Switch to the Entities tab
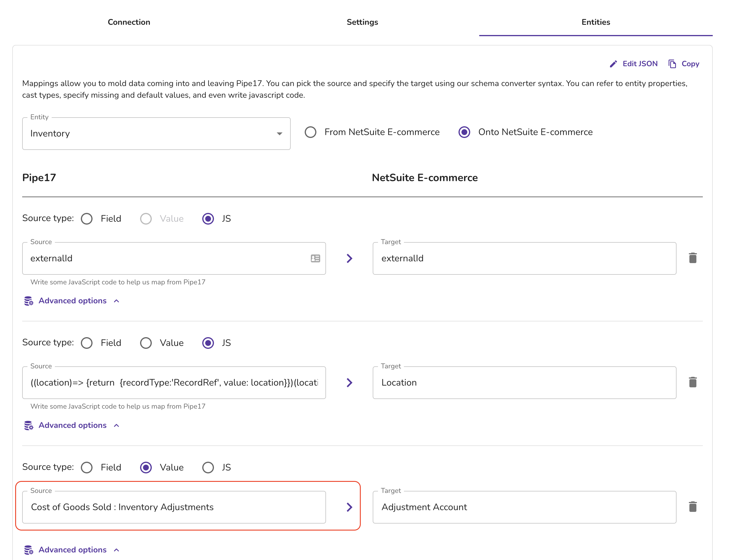Viewport: 732px width, 560px height. 596,22
